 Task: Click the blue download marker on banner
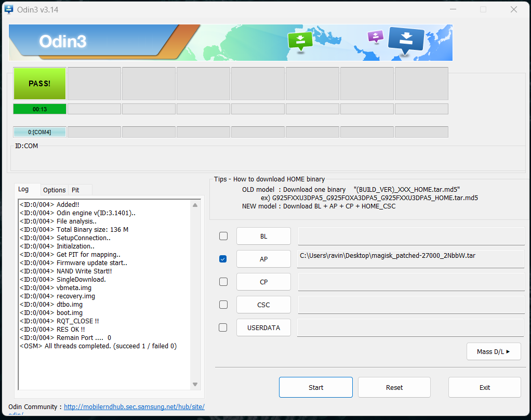tap(406, 41)
